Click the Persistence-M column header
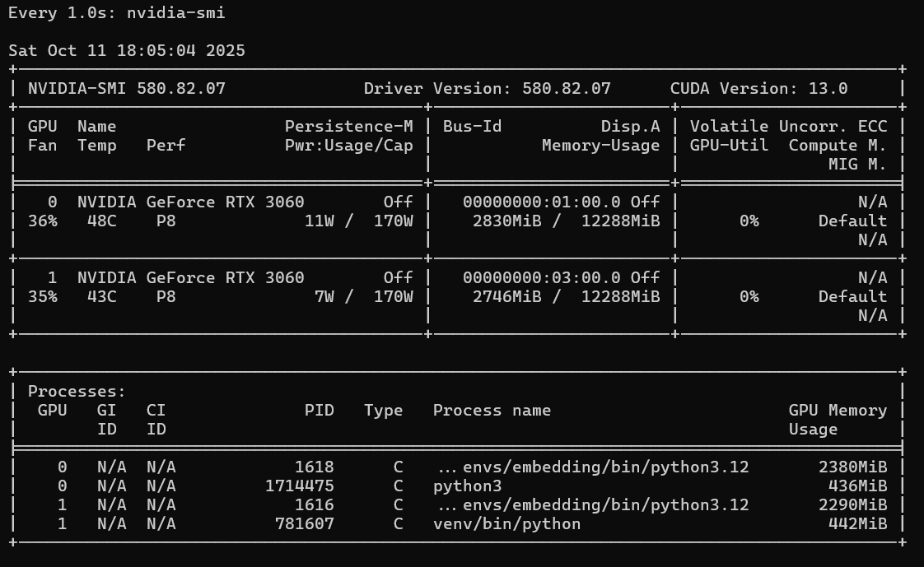Screen dimensions: 924x567 [x=348, y=127]
